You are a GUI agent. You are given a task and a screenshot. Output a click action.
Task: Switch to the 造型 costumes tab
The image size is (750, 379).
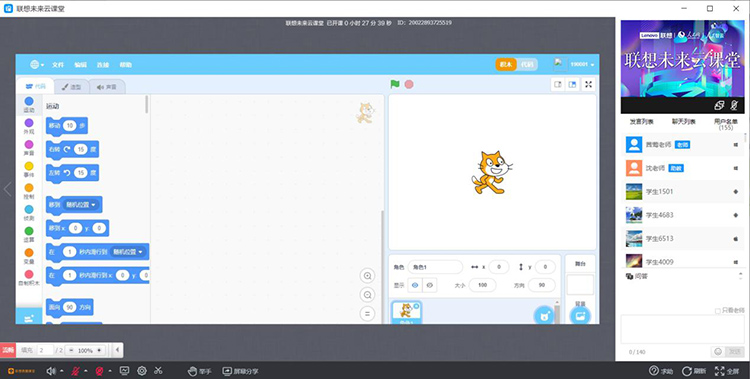click(71, 87)
